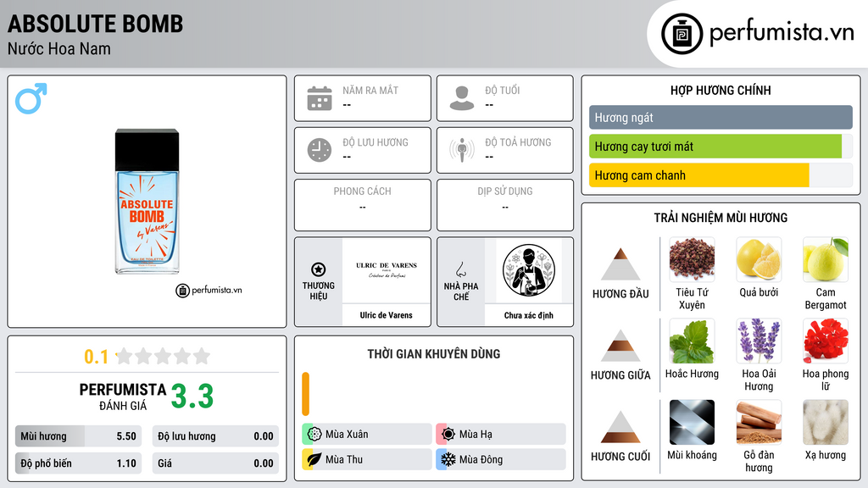Open the Ulric de Varens brand link
The height and width of the screenshot is (488, 868).
tap(387, 315)
